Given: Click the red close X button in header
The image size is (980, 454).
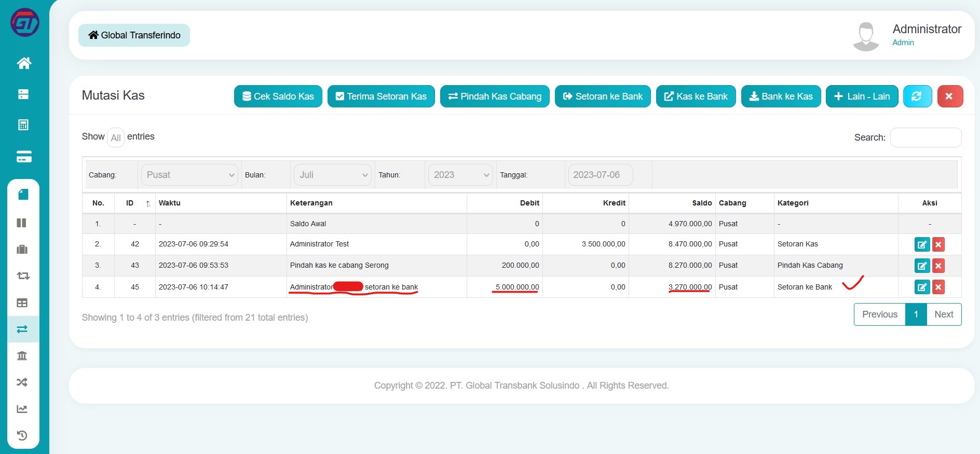Looking at the screenshot, I should pyautogui.click(x=950, y=96).
